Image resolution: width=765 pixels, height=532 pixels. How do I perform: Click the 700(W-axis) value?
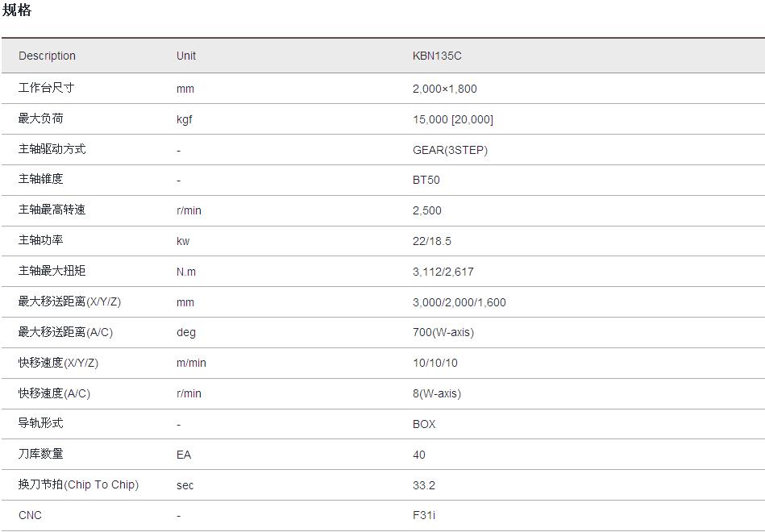pyautogui.click(x=443, y=332)
